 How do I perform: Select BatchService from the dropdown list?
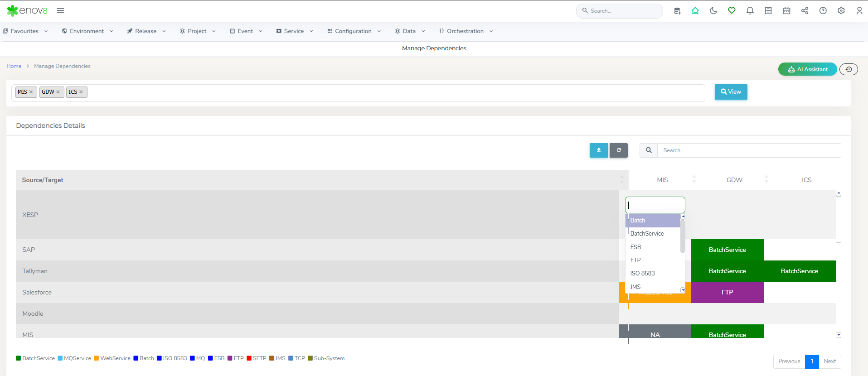[x=647, y=234]
